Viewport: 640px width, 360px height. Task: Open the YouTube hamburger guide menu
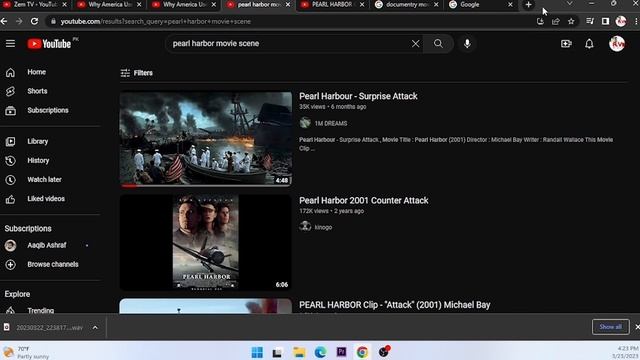(x=10, y=43)
